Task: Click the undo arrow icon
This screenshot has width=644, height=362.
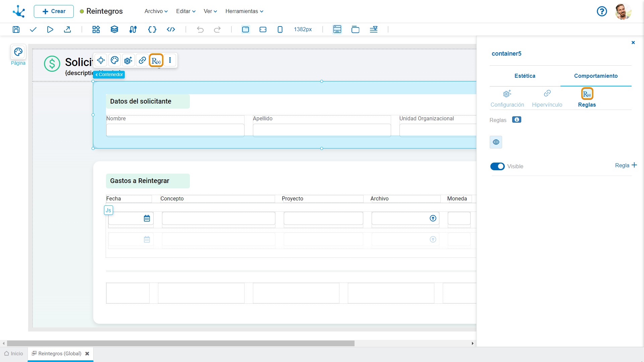Action: pyautogui.click(x=200, y=29)
